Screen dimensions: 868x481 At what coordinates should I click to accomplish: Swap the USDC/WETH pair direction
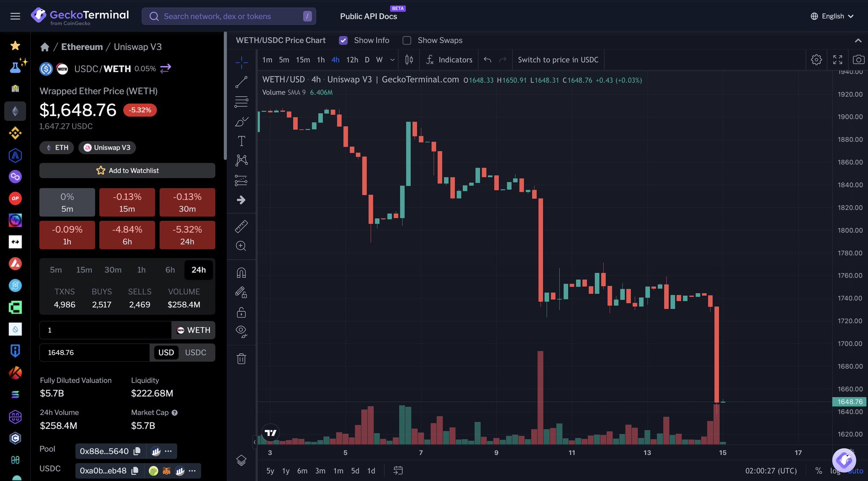point(166,68)
